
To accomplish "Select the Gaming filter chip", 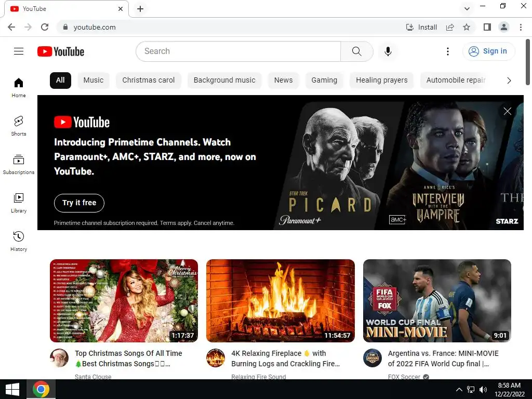I will [324, 81].
